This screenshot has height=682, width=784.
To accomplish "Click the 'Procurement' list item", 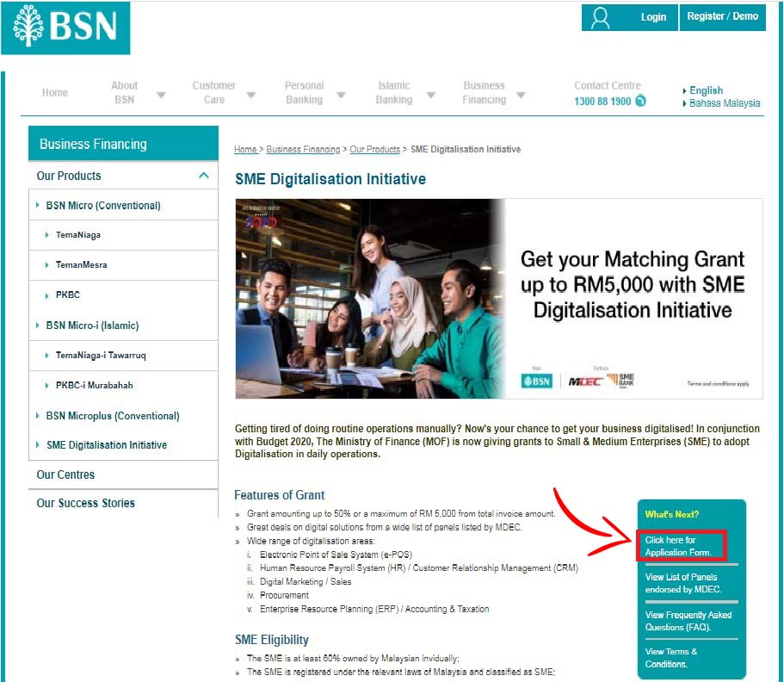I will [284, 595].
